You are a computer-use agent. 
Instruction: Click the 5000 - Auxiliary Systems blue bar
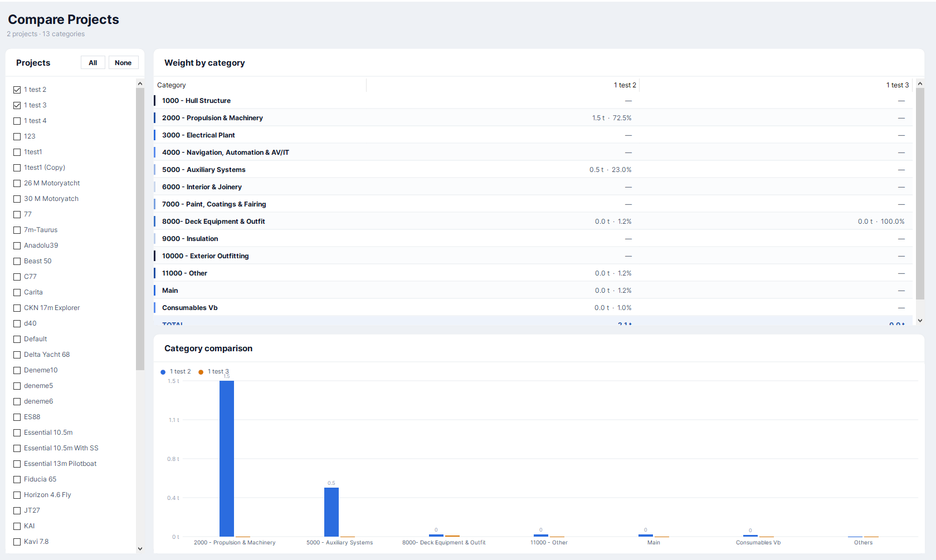[331, 512]
